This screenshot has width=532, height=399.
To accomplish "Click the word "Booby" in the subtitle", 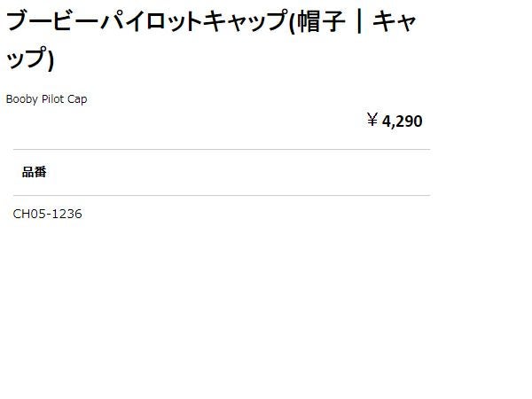I will coord(21,99).
